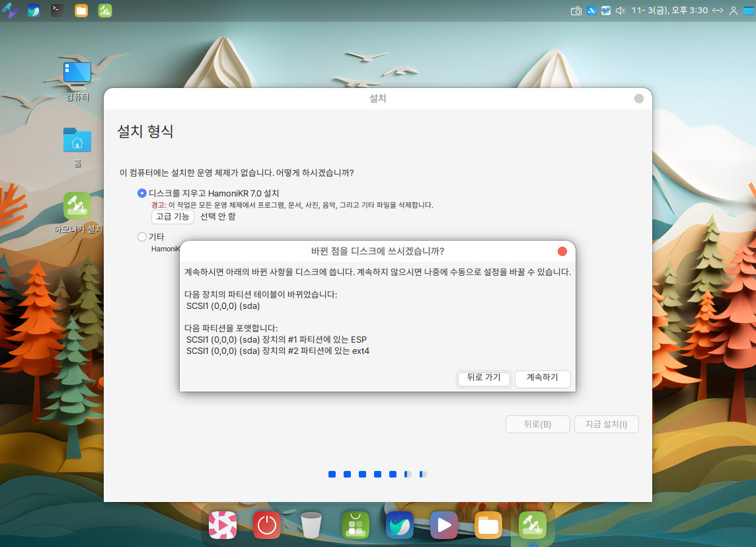Click the '#1 파티션에 있는 ESP' line
The height and width of the screenshot is (547, 756).
coord(277,339)
